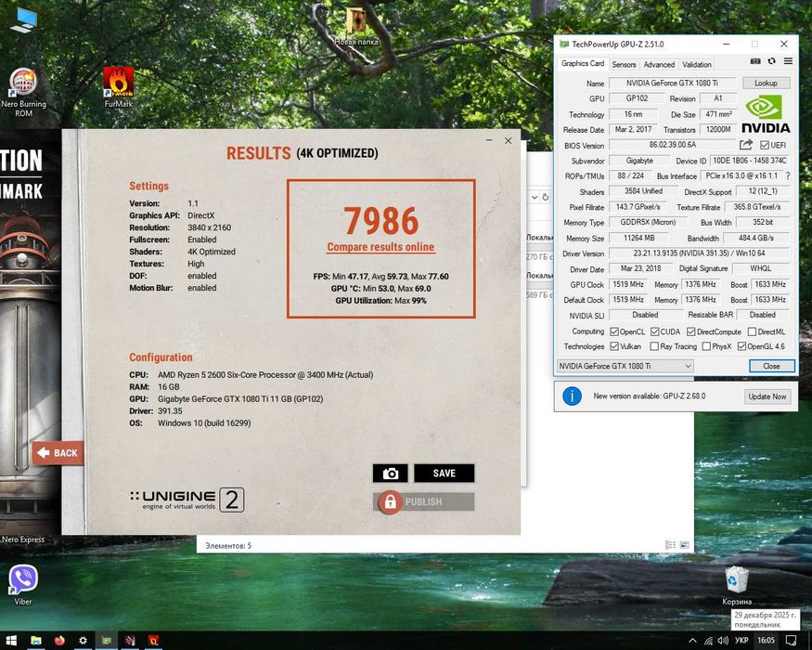
Task: Click the lock icon on Publish
Action: (390, 501)
